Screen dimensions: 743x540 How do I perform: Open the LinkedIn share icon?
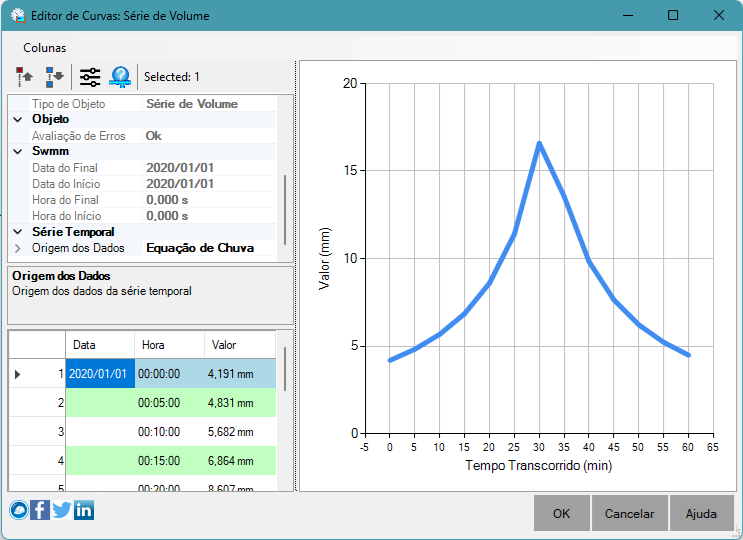[x=84, y=510]
